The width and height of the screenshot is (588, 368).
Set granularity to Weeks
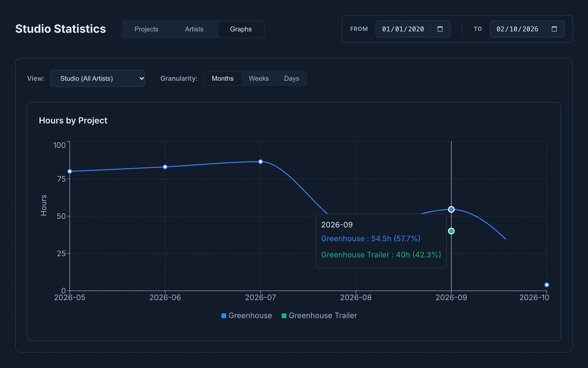pyautogui.click(x=259, y=78)
